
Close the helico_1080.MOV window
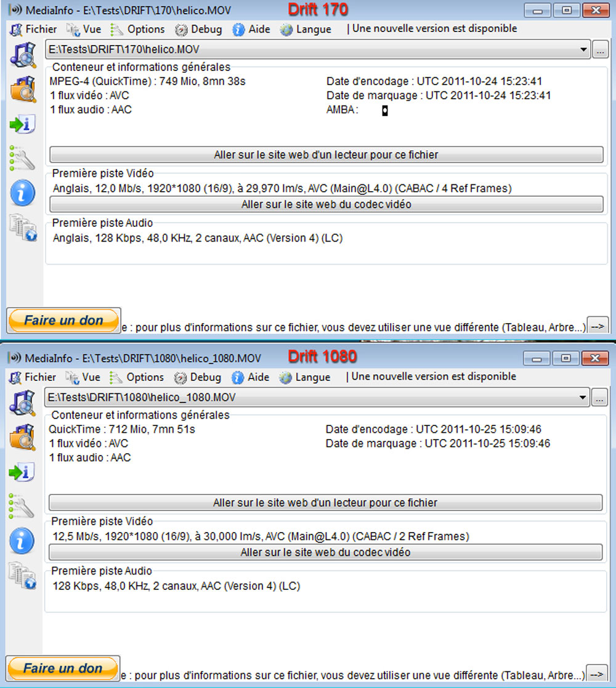click(x=594, y=358)
